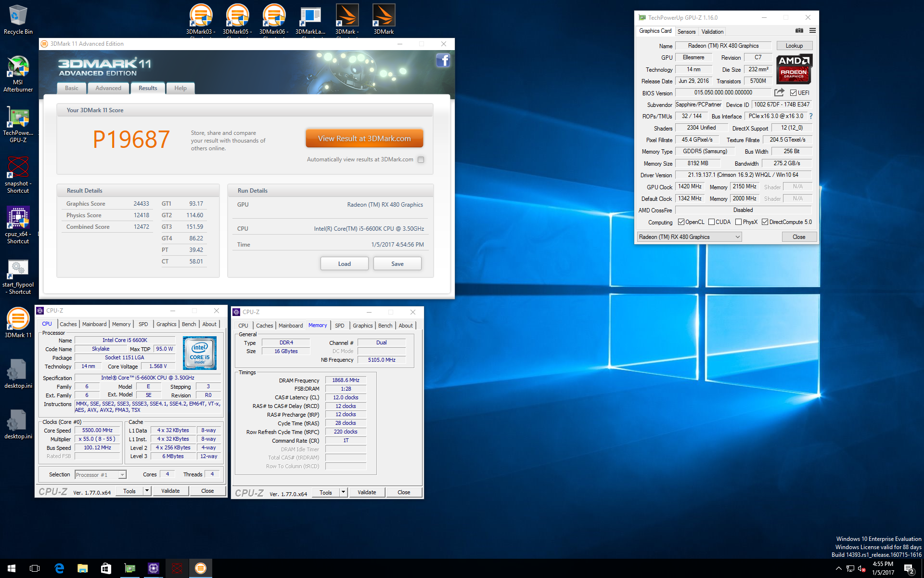Open the snapshot shortcut desktop icon
Screen dimensions: 924x578
(x=18, y=175)
